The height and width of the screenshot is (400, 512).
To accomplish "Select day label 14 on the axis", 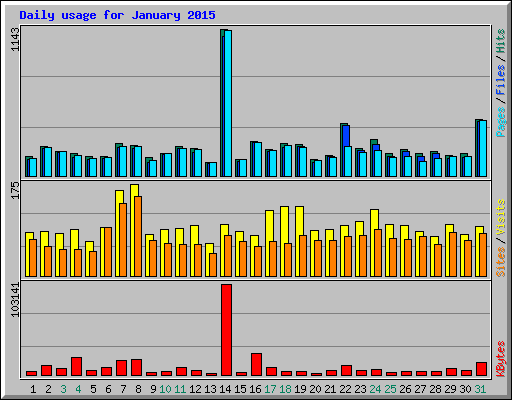I will (x=225, y=389).
